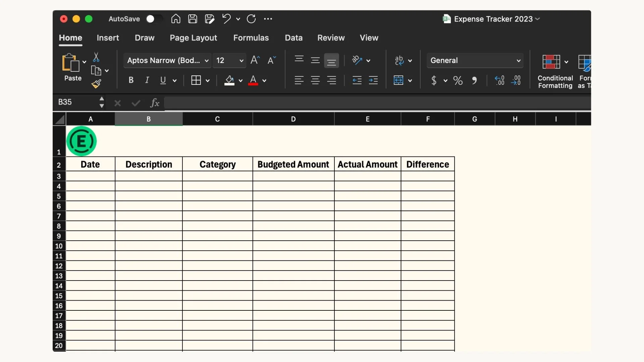Decrease indent of selected cell
The width and height of the screenshot is (644, 362).
[357, 80]
